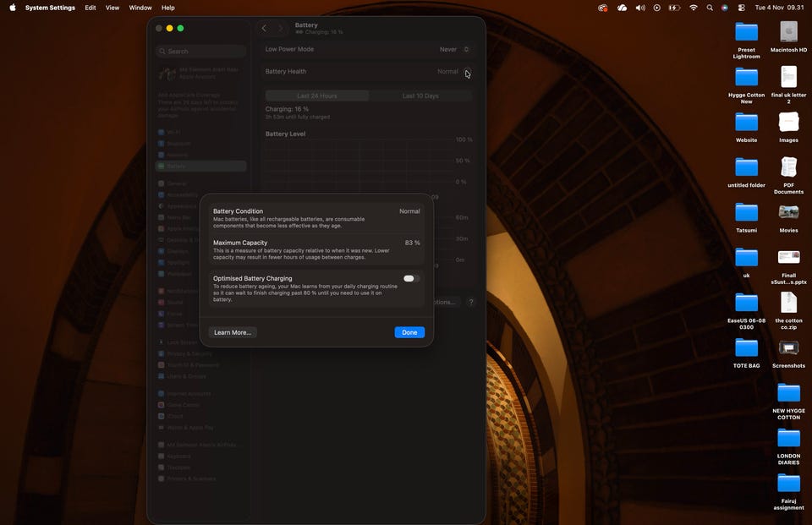Open the Low Power Mode dropdown
This screenshot has height=525, width=812.
(455, 50)
